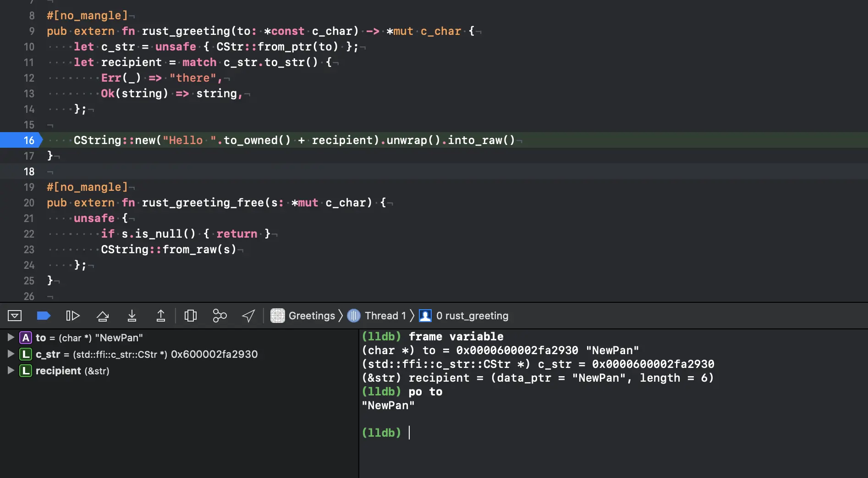Click 'return' keyword on line 22
The height and width of the screenshot is (478, 868).
point(237,234)
